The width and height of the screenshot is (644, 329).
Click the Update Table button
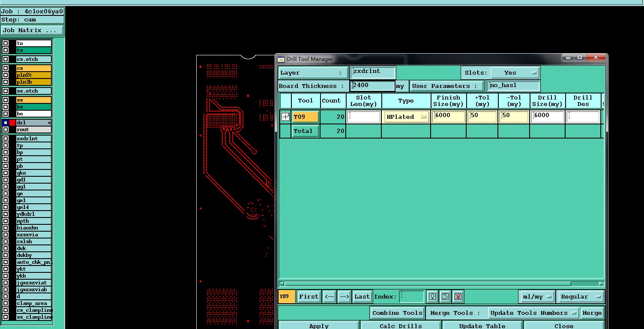482,325
